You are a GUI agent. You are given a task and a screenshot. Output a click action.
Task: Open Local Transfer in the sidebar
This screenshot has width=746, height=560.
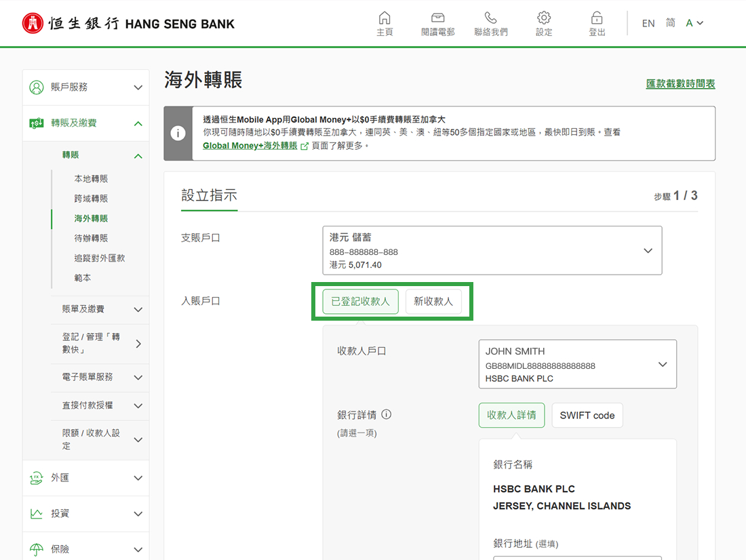point(91,179)
